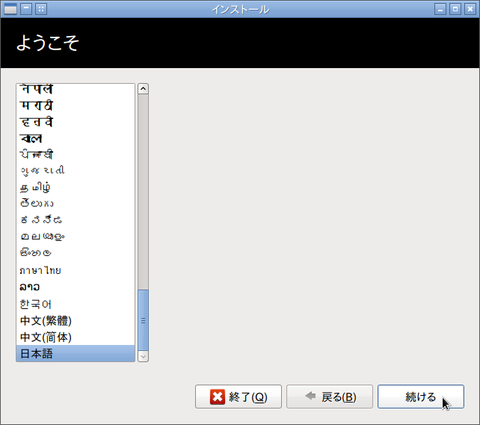Select Bengali language entry বাংলা
Image resolution: width=480 pixels, height=425 pixels.
point(76,138)
